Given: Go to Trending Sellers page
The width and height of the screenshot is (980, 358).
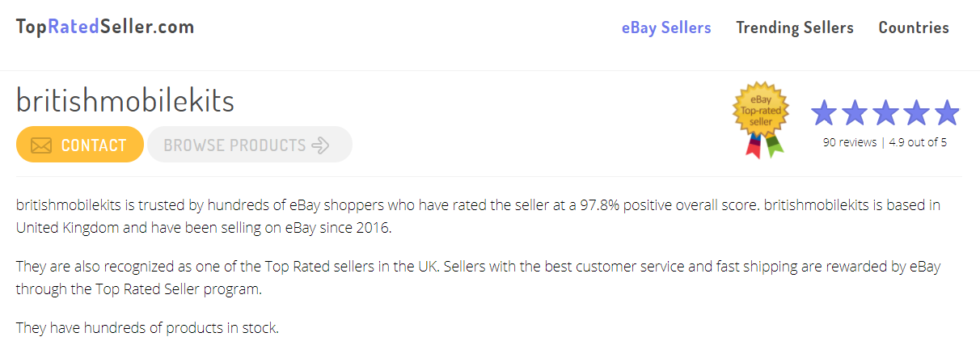Looking at the screenshot, I should pos(794,27).
